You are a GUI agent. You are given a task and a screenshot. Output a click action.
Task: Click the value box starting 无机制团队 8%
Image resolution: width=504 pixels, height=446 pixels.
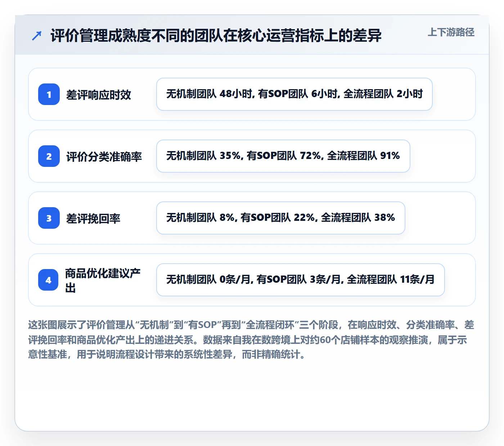(281, 218)
